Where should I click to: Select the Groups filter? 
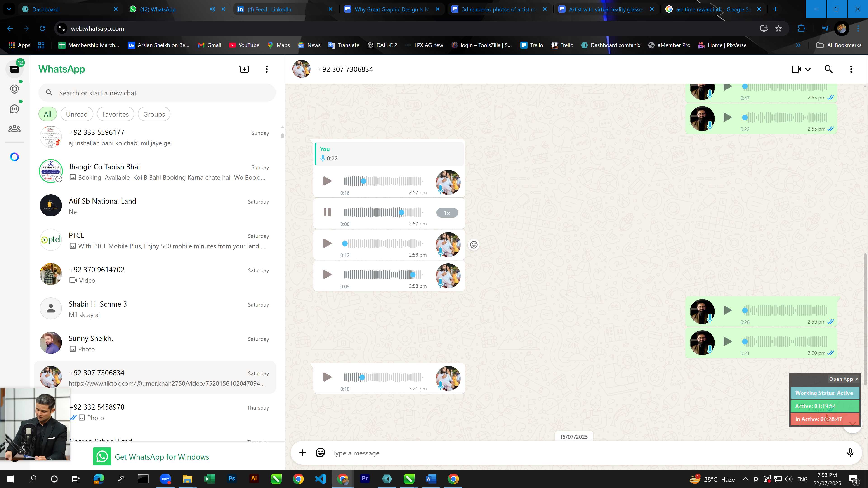(154, 114)
